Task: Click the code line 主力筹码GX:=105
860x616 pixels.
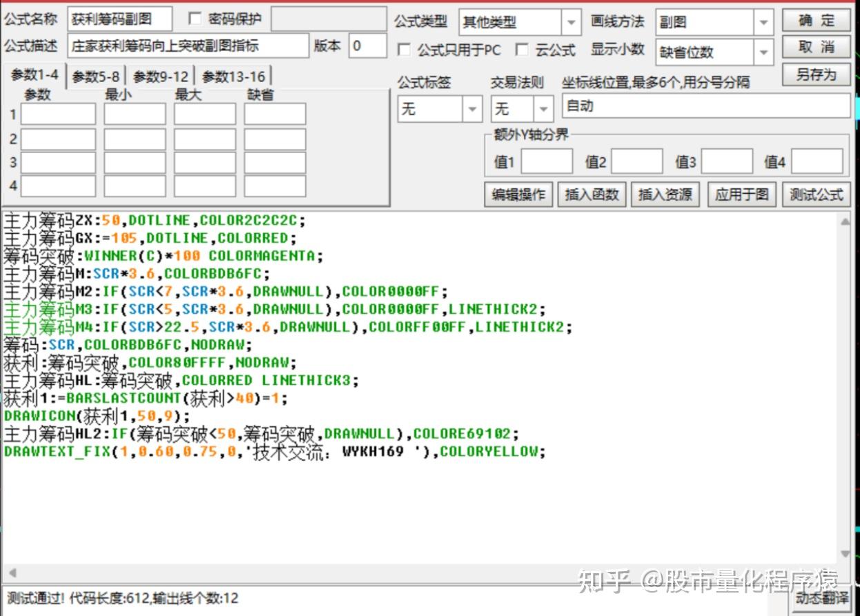Action: click(x=150, y=239)
